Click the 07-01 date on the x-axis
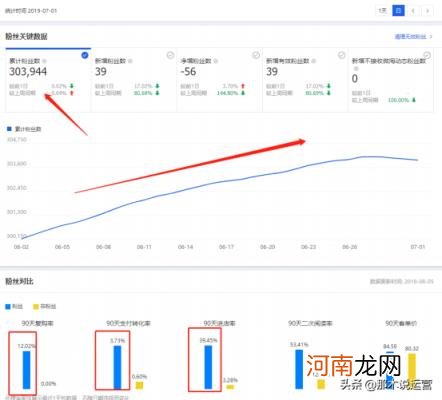 [418, 247]
